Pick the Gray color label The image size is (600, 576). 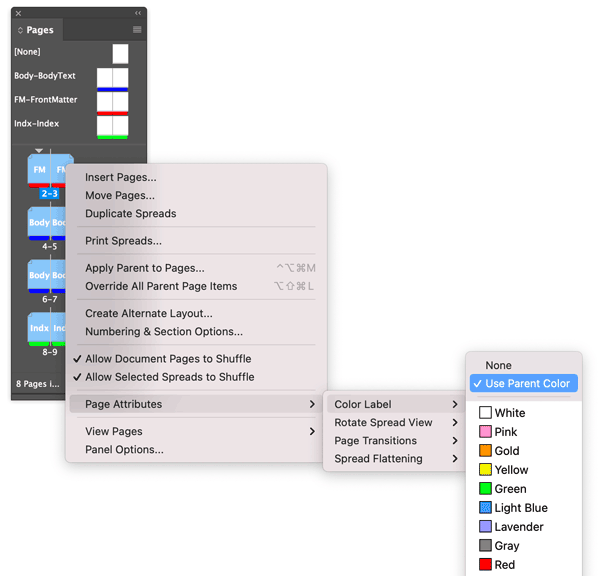(x=523, y=545)
